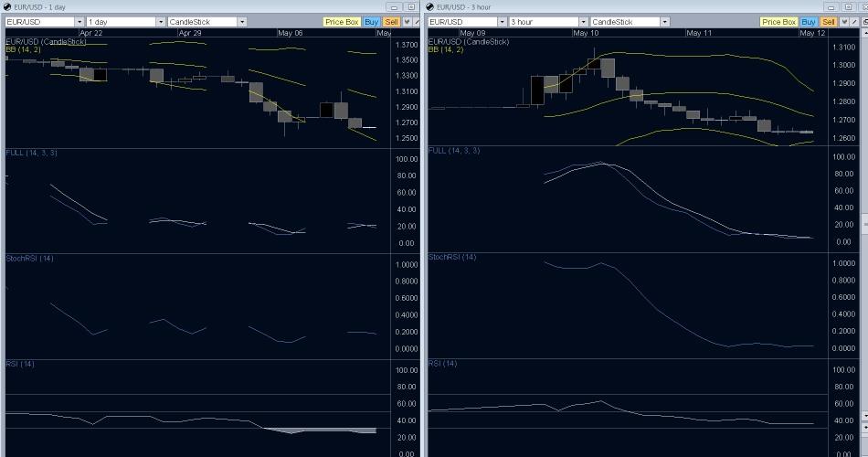This screenshot has height=457, width=868.
Task: Click the Apr 29 date label
Action: [190, 33]
